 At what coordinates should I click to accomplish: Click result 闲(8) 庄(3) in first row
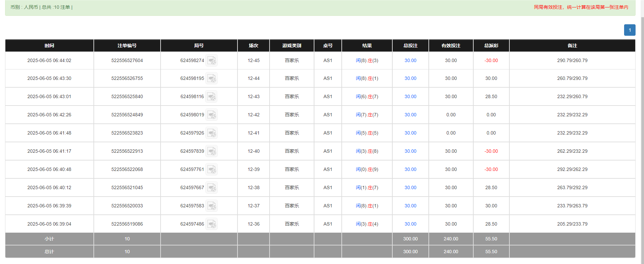tap(367, 61)
